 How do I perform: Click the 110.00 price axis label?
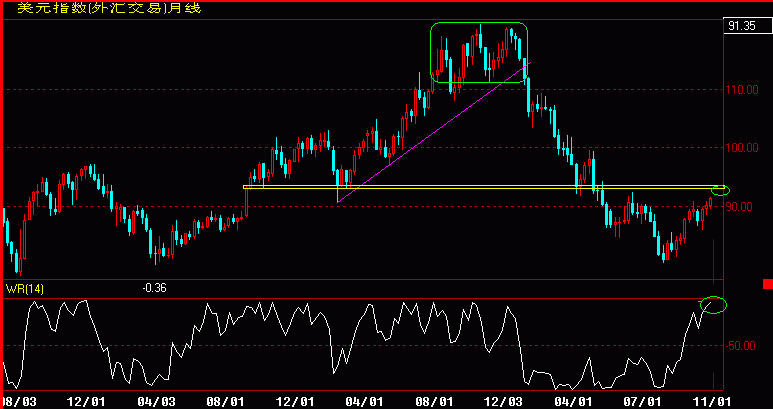(742, 90)
